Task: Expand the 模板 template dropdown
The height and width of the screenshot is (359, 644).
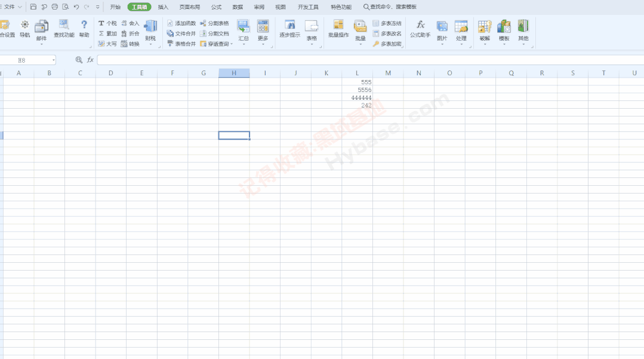Action: pyautogui.click(x=504, y=43)
